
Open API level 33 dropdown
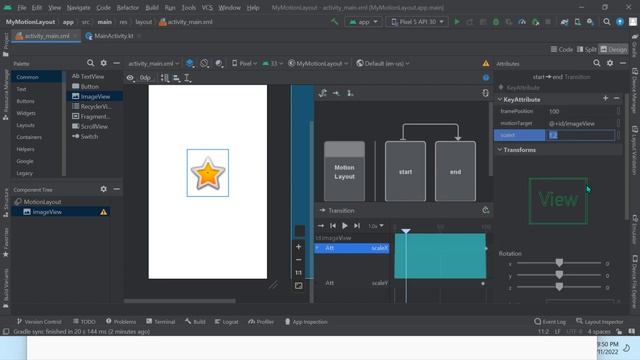pyautogui.click(x=272, y=63)
